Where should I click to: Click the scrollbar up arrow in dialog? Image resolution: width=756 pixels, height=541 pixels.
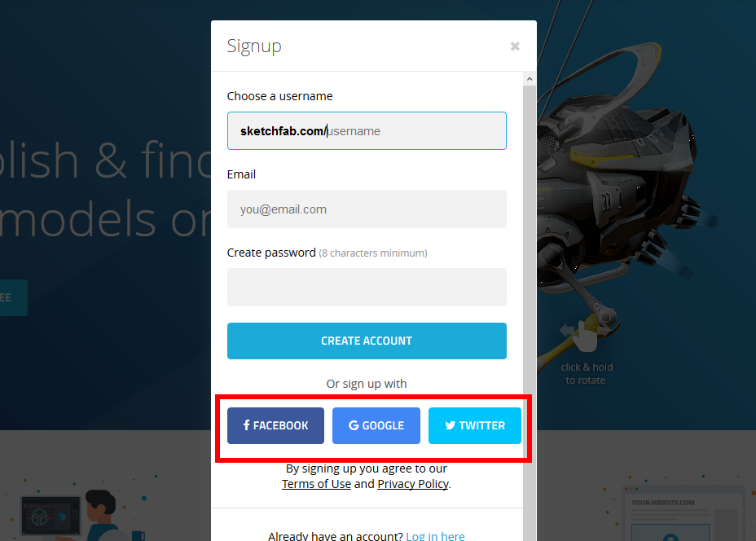[x=530, y=78]
